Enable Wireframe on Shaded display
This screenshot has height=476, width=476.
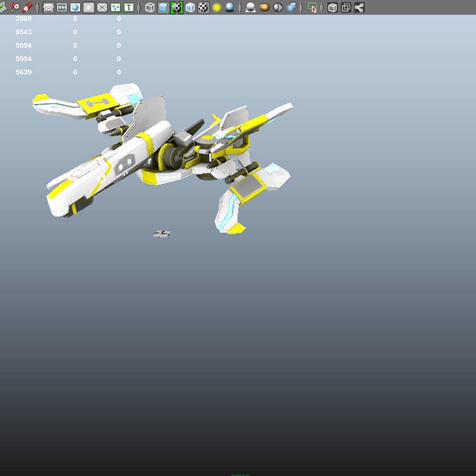pyautogui.click(x=190, y=7)
